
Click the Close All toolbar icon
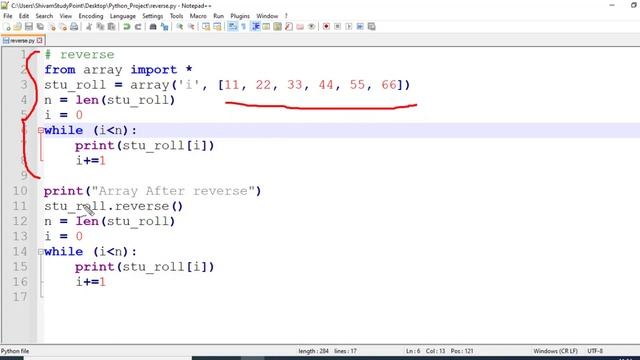pos(63,27)
